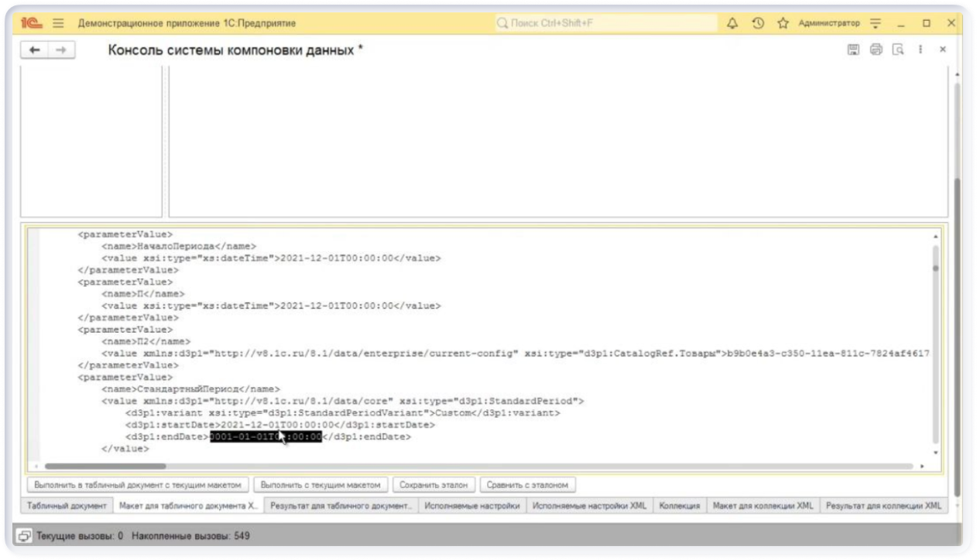Open notifications bell icon
Screen dimensions: 977x560
coord(732,23)
